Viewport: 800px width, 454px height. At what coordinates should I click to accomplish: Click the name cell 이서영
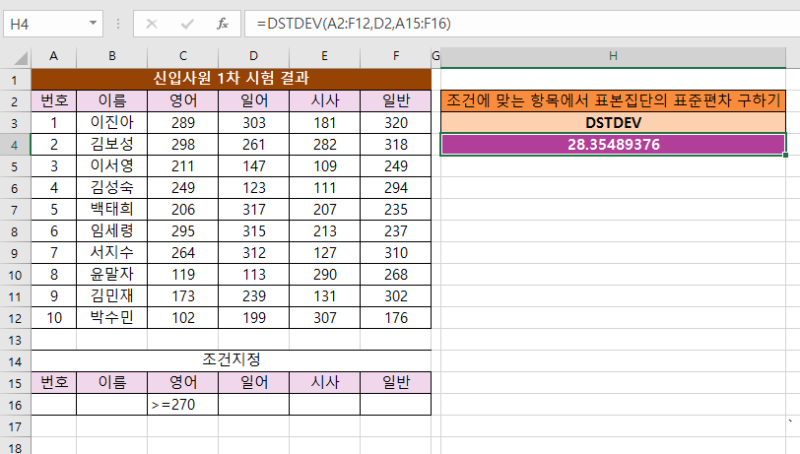(x=112, y=166)
